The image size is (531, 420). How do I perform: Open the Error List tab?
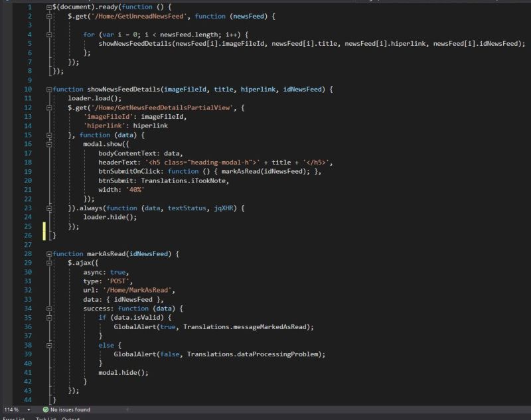(x=12, y=417)
